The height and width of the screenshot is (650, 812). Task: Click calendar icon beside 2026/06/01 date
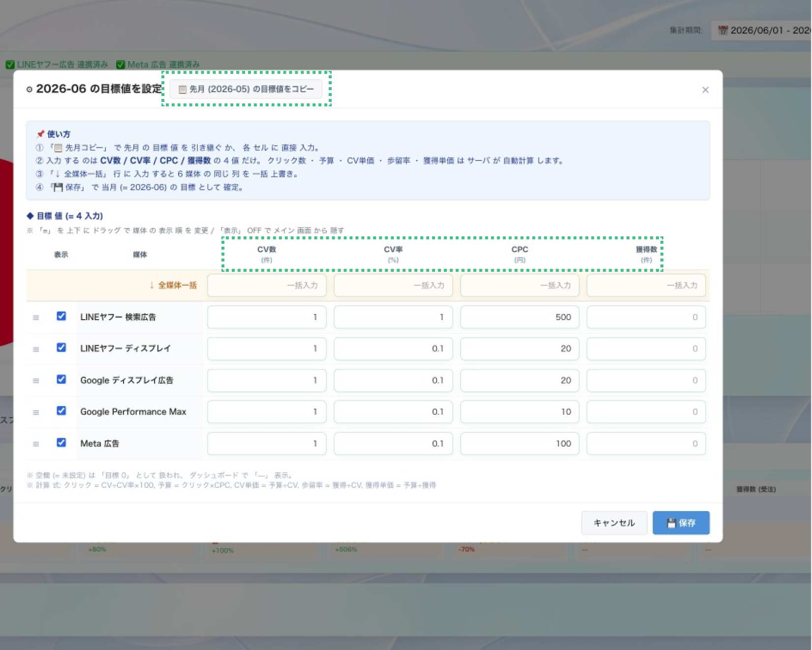click(722, 31)
